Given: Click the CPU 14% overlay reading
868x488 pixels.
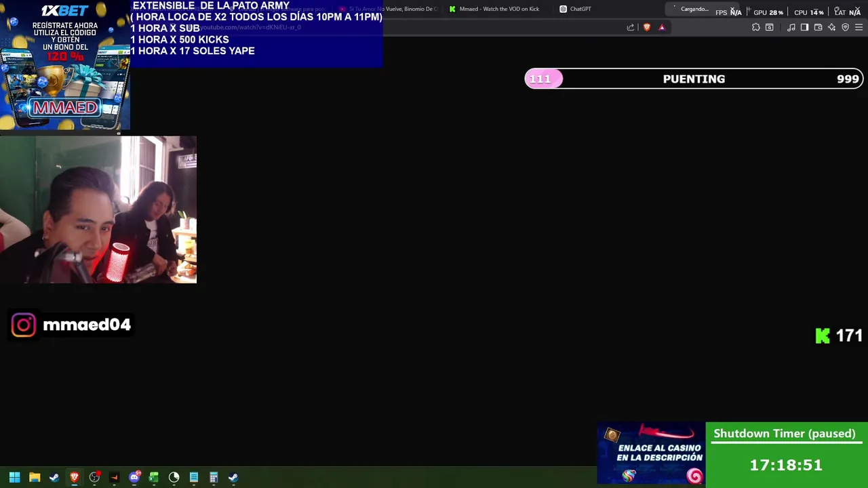Looking at the screenshot, I should click(809, 12).
